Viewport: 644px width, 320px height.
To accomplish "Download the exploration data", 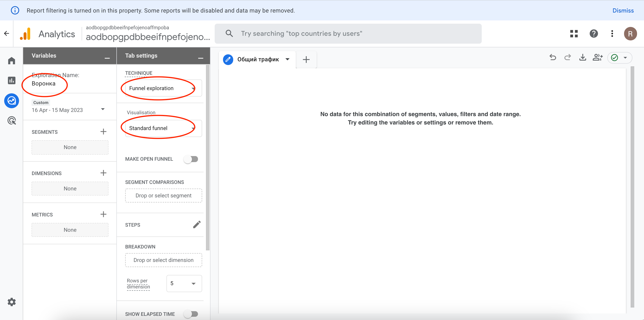I will click(583, 58).
